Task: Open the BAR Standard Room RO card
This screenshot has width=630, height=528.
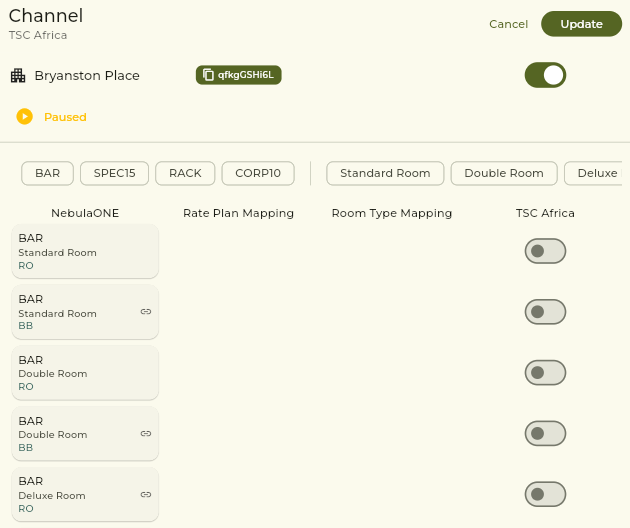Action: 85,251
